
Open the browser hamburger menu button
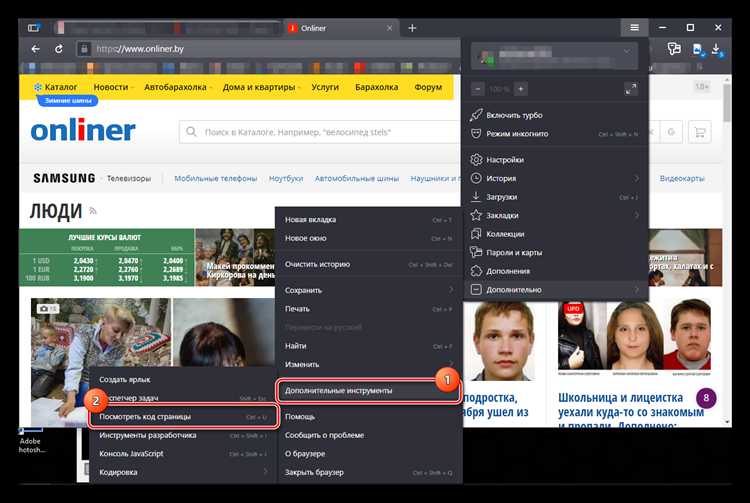tap(634, 28)
